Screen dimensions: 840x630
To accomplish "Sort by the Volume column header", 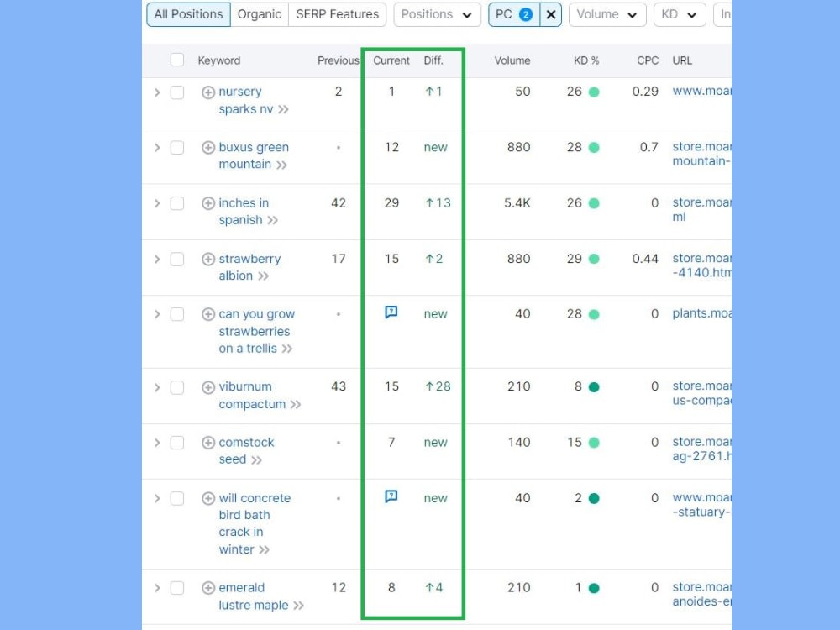I will point(512,60).
